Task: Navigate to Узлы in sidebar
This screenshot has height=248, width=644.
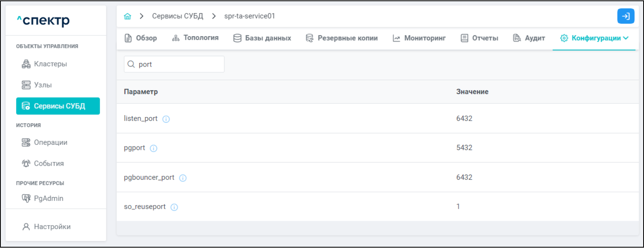Action: coord(43,85)
